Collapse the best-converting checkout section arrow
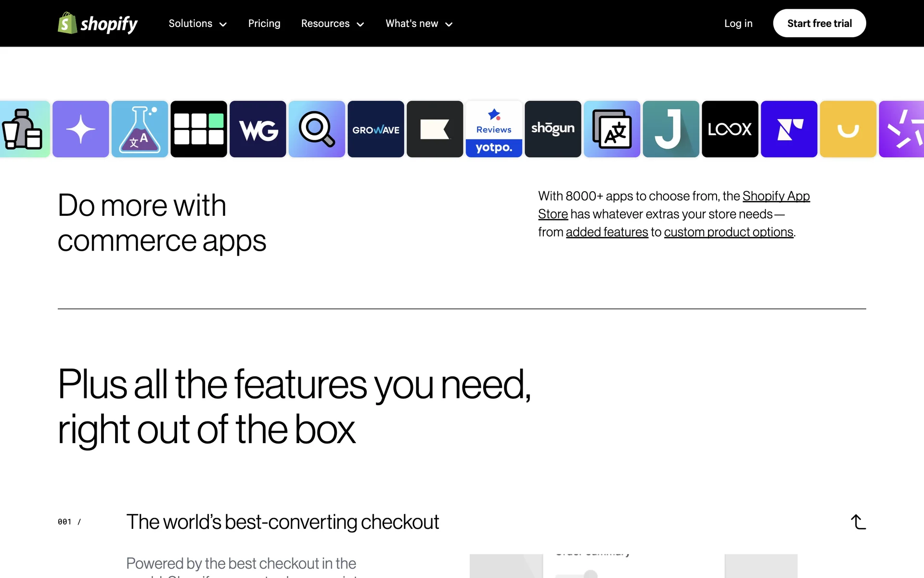 click(x=858, y=522)
